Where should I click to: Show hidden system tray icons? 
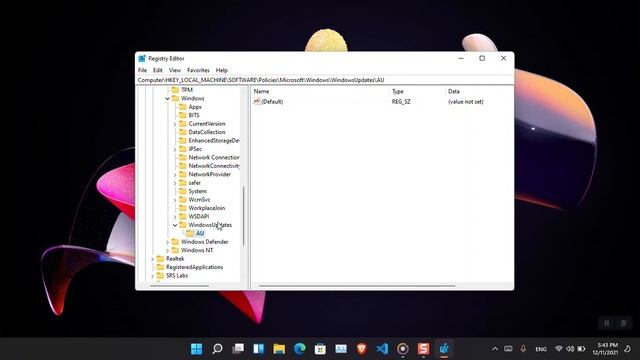[495, 349]
